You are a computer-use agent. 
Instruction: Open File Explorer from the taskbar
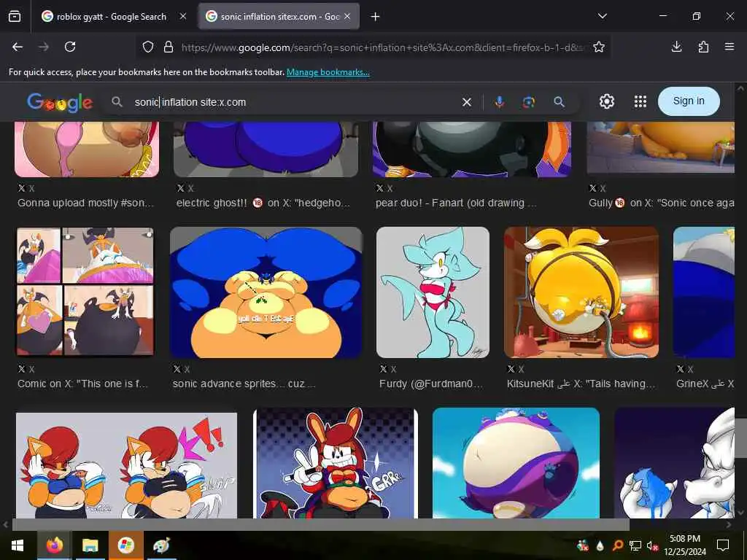[90, 545]
